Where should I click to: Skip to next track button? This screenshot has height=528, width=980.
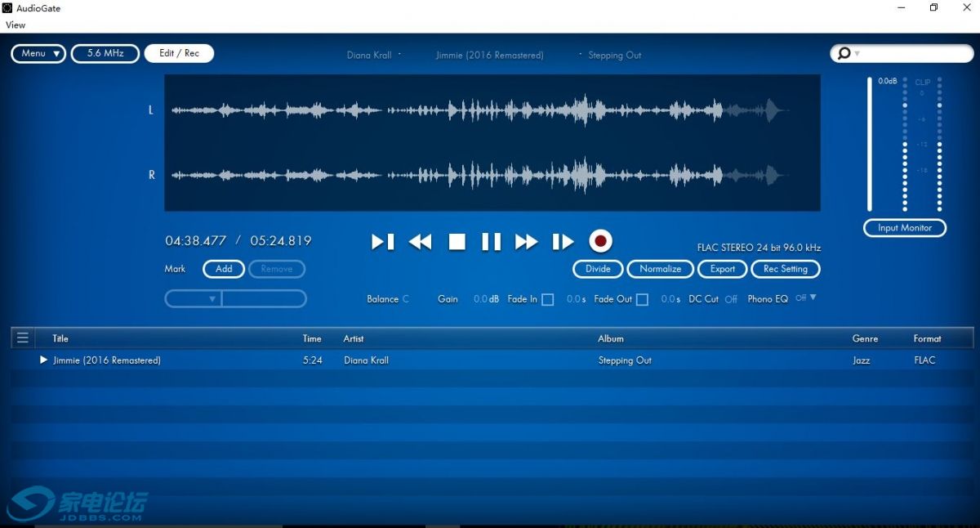coord(563,241)
